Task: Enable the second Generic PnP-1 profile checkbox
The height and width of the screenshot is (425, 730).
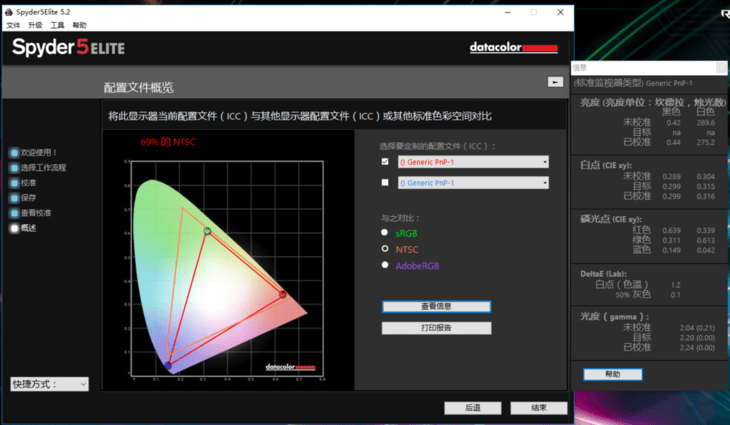Action: 385,182
